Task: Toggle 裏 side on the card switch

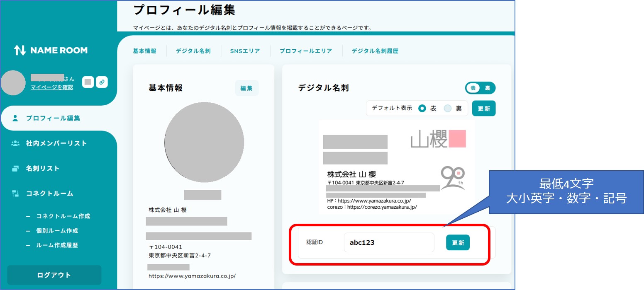Action: click(488, 88)
